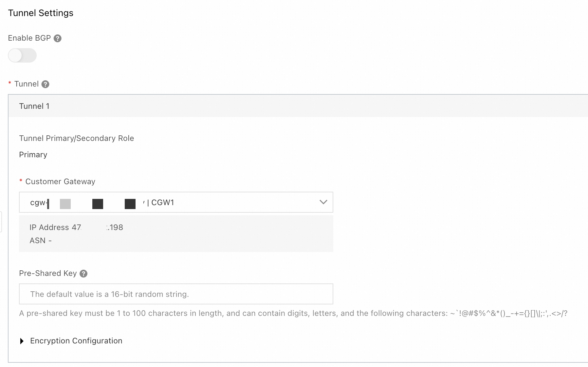Show the Pre-Shared Key help icon tooltip

tap(83, 274)
